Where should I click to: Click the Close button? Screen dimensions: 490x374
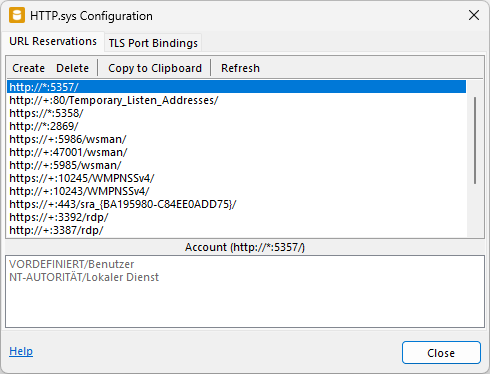[441, 353]
